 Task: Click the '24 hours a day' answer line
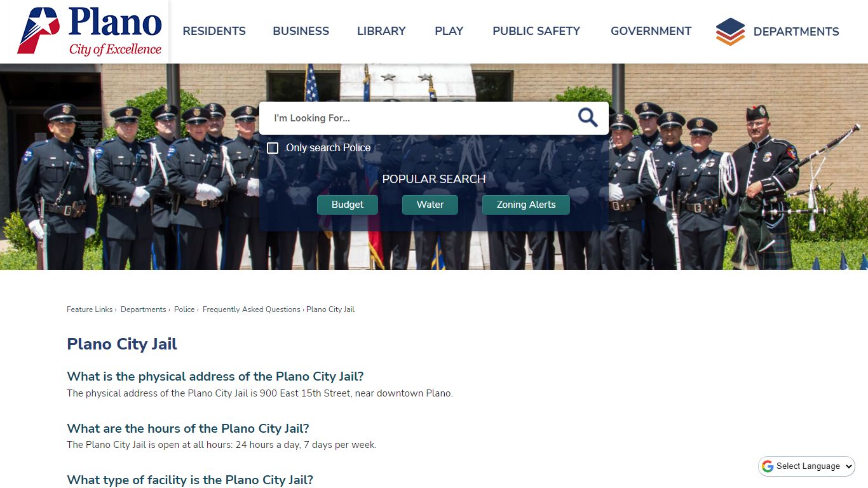click(222, 445)
